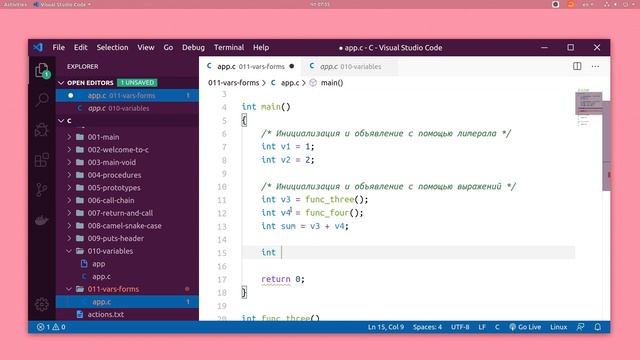Open the Docker view icon
Viewport: 640px width, 360px height.
tap(42, 220)
